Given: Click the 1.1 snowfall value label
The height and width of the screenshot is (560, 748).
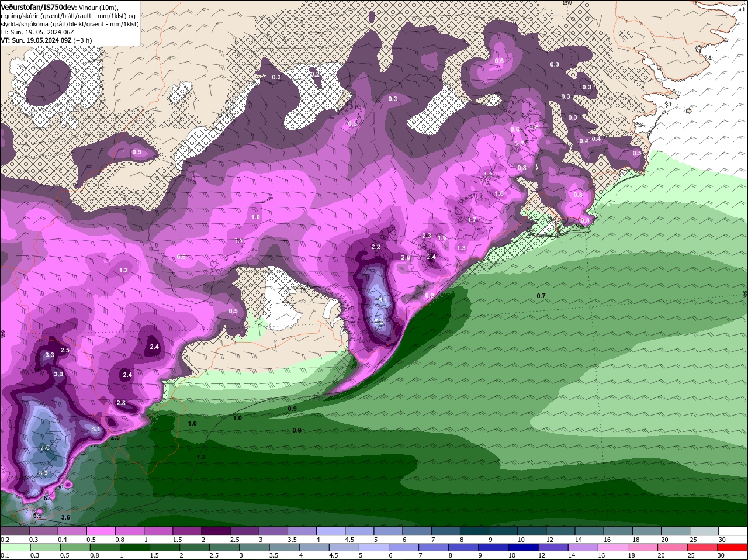Looking at the screenshot, I should (x=239, y=241).
